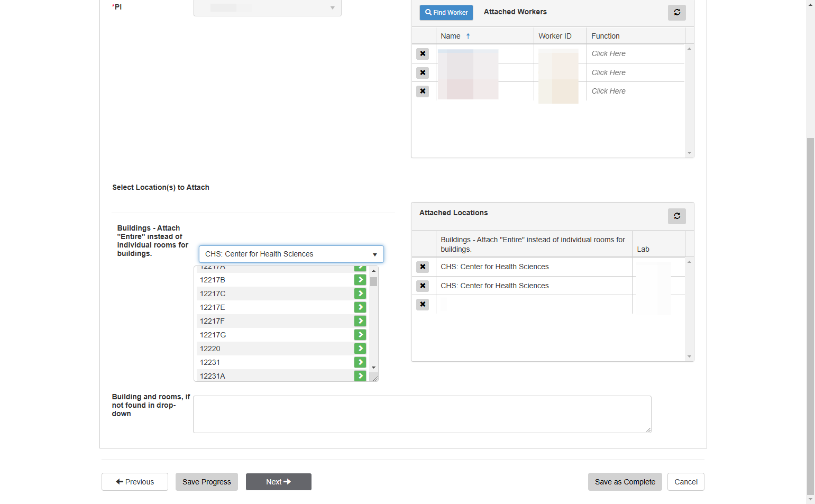Click the Attached Workers scroll down arrow
Viewport: 815px width, 504px height.
click(689, 153)
